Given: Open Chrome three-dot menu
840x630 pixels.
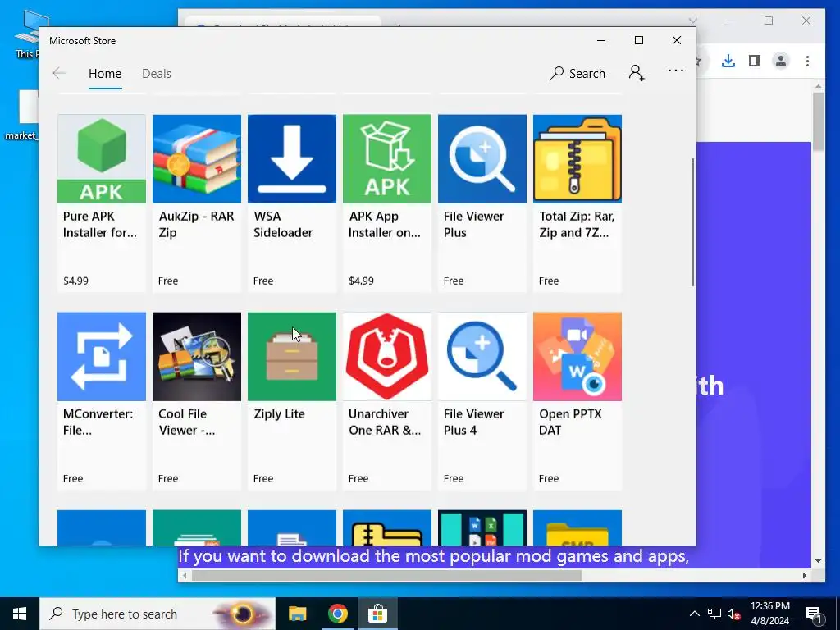Looking at the screenshot, I should click(x=807, y=61).
